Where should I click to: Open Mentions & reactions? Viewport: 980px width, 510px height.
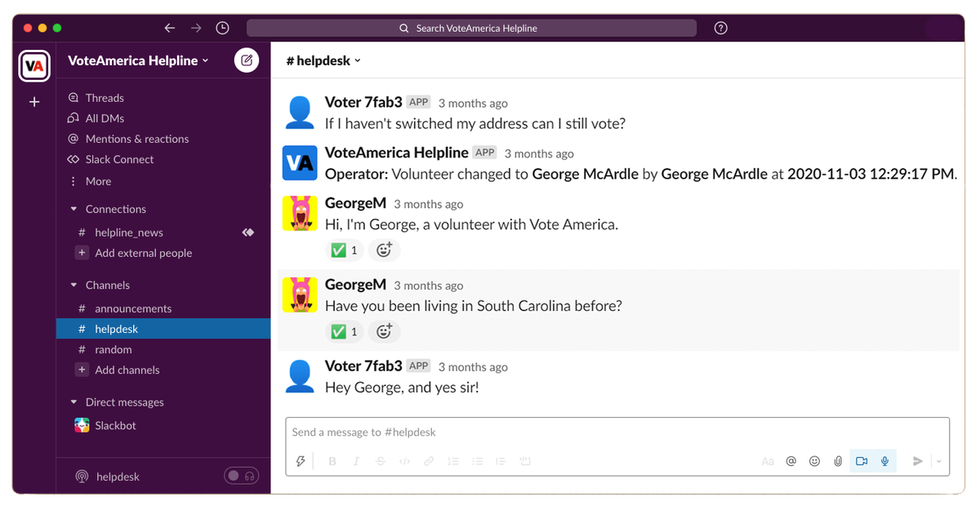pyautogui.click(x=136, y=139)
